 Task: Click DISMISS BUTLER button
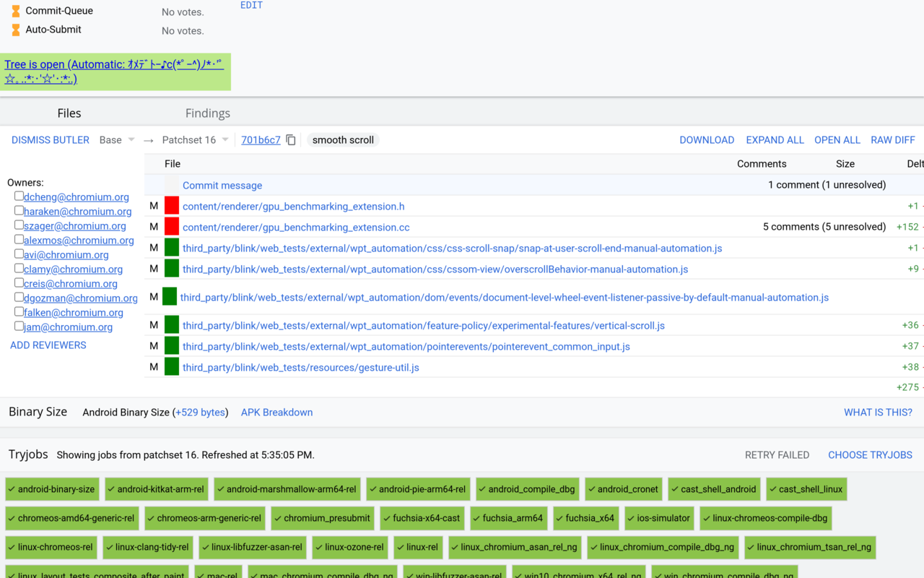click(51, 140)
